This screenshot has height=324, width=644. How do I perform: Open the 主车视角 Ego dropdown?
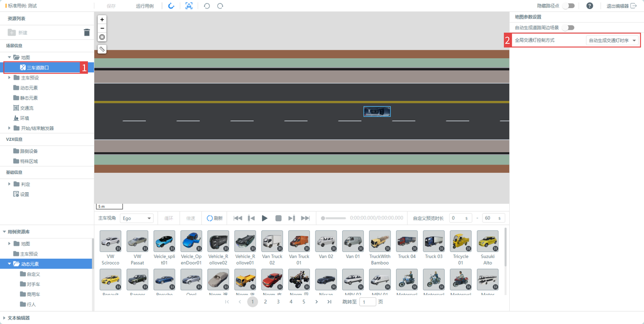136,218
